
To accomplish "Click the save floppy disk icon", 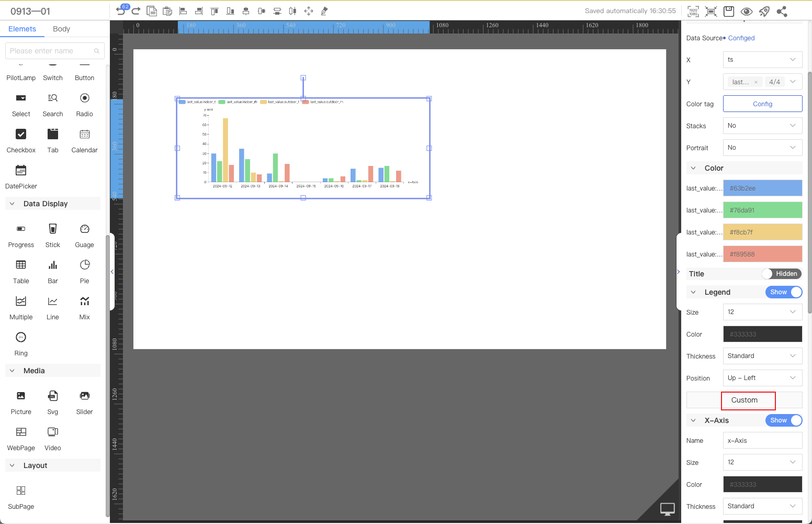I will click(729, 11).
